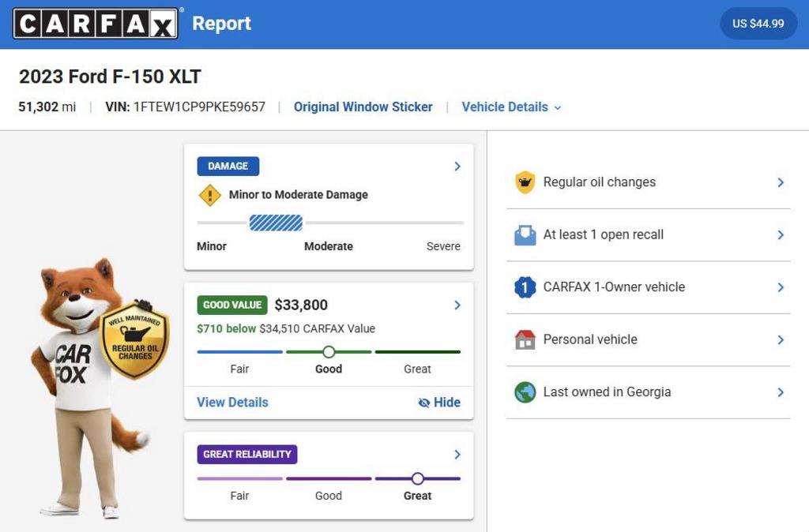Screen dimensions: 809x532
Task: Click the Personal vehicle house icon
Action: (x=525, y=340)
